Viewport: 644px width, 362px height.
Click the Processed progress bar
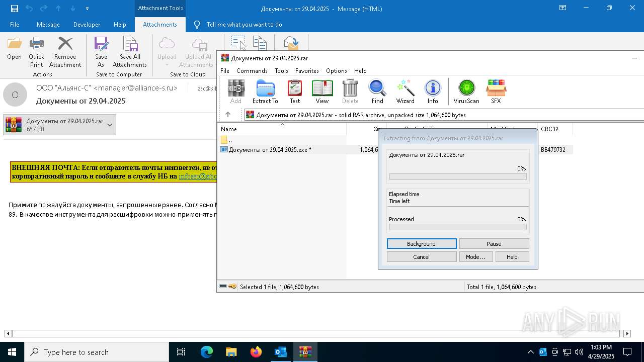(x=458, y=227)
